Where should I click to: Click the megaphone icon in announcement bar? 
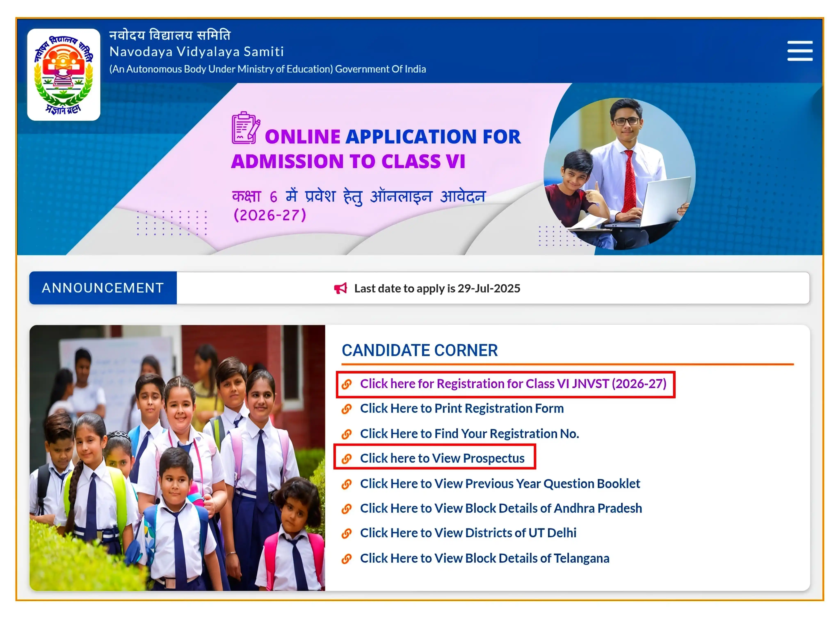(x=341, y=288)
